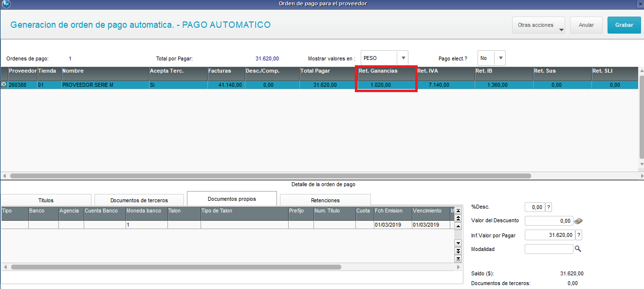Toggle the selection mark for proveedor 260388
Screen dimensions: 644x289
click(4, 85)
